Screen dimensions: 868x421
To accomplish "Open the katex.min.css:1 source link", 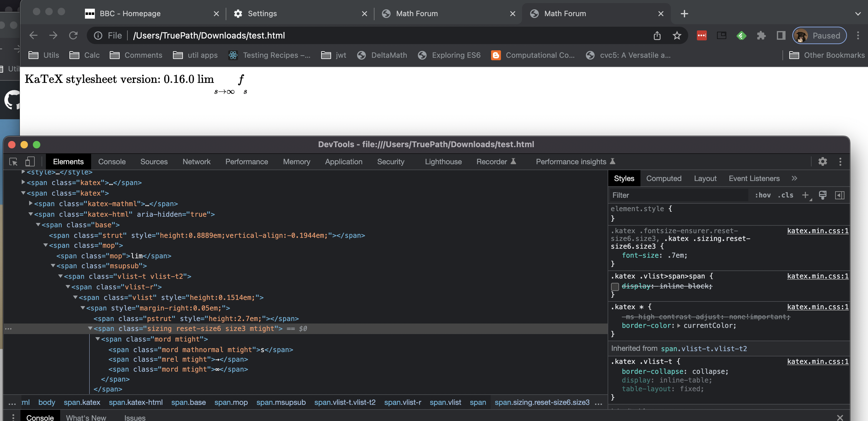I will point(817,231).
